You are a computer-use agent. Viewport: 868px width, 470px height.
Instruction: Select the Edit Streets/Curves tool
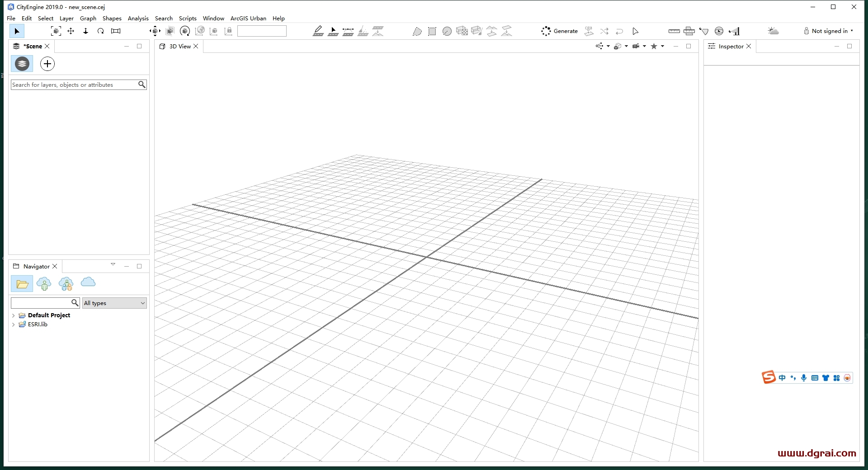[333, 31]
